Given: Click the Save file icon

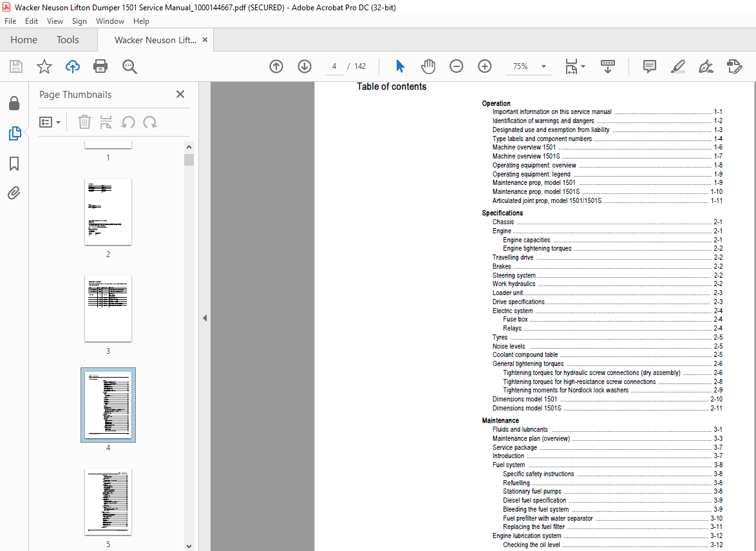Looking at the screenshot, I should click(16, 66).
